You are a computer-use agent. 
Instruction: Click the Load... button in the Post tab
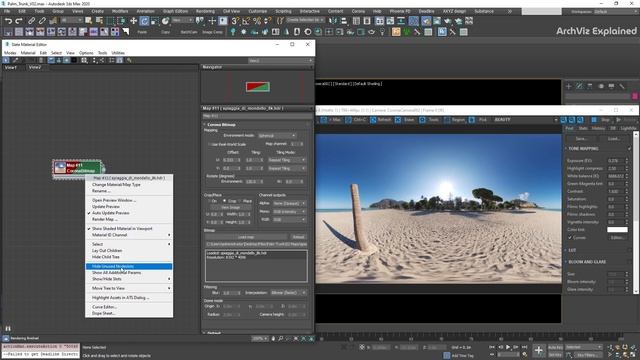point(614,139)
